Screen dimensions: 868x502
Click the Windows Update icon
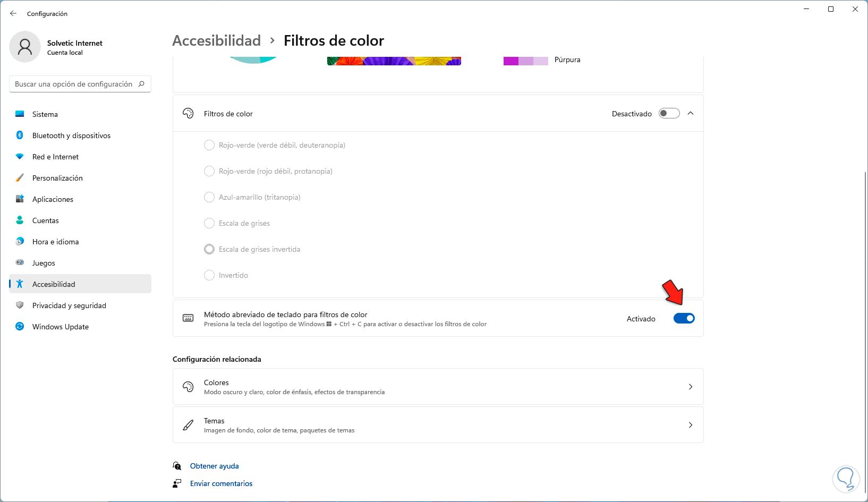pyautogui.click(x=20, y=327)
